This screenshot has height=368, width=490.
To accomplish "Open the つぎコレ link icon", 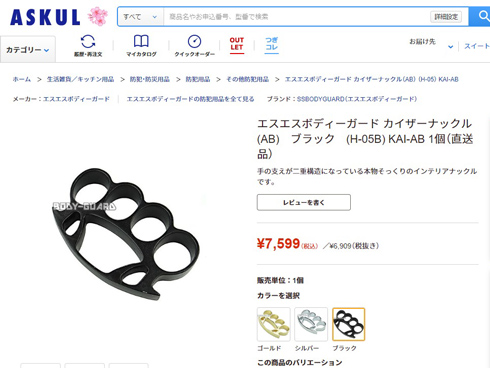I will (271, 44).
